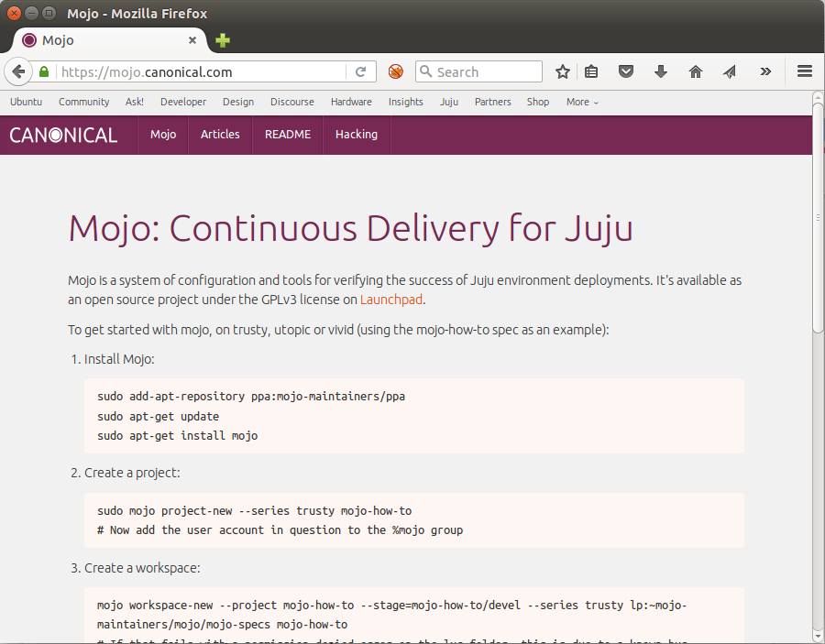Click the 'sudo apt-get update' line
The image size is (825, 644).
(x=158, y=417)
